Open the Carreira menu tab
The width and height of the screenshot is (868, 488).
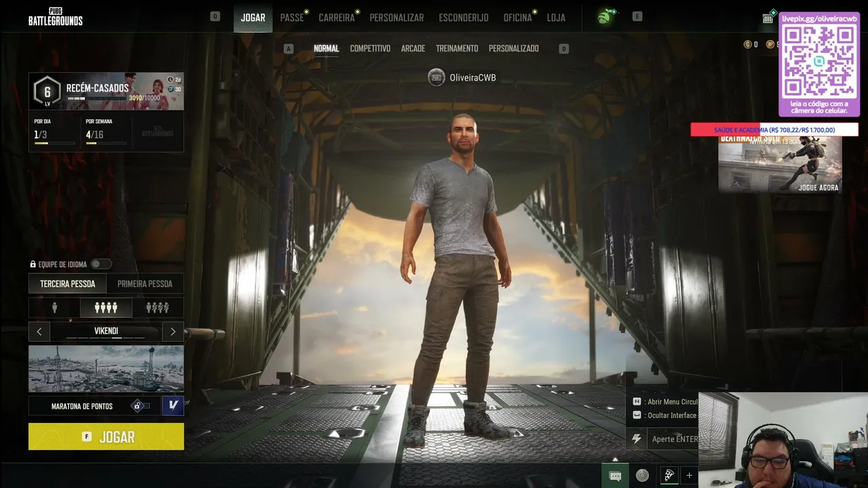click(x=337, y=18)
